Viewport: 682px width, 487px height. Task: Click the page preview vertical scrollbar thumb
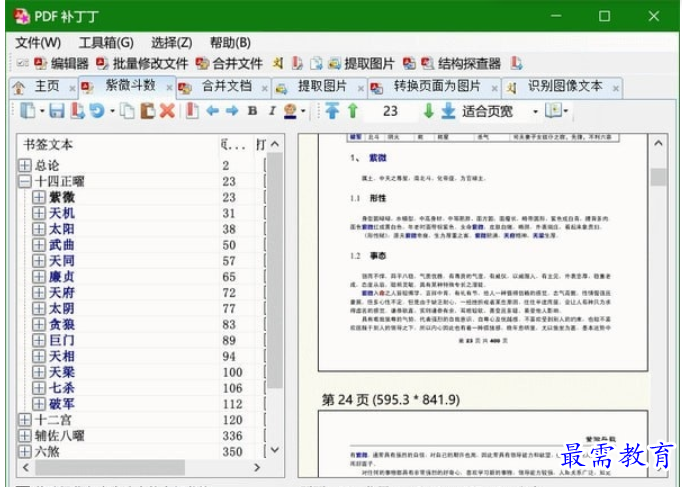pyautogui.click(x=659, y=177)
